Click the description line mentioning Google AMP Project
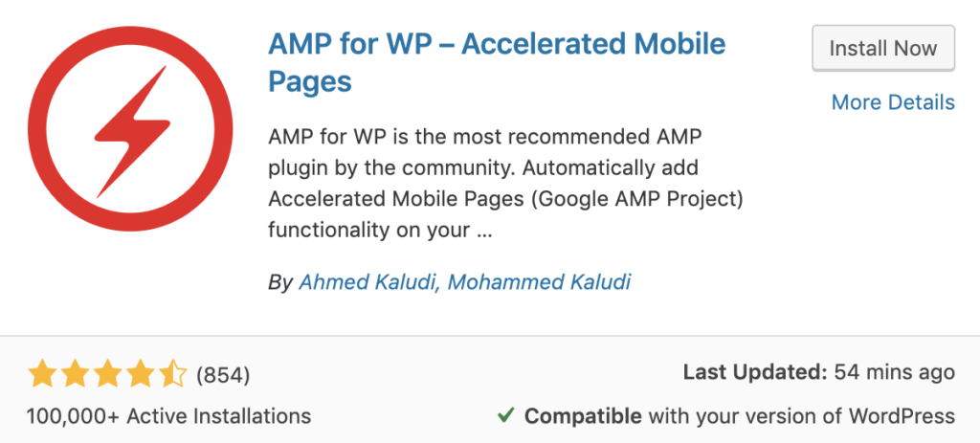Viewport: 980px width, 443px height. tap(505, 199)
